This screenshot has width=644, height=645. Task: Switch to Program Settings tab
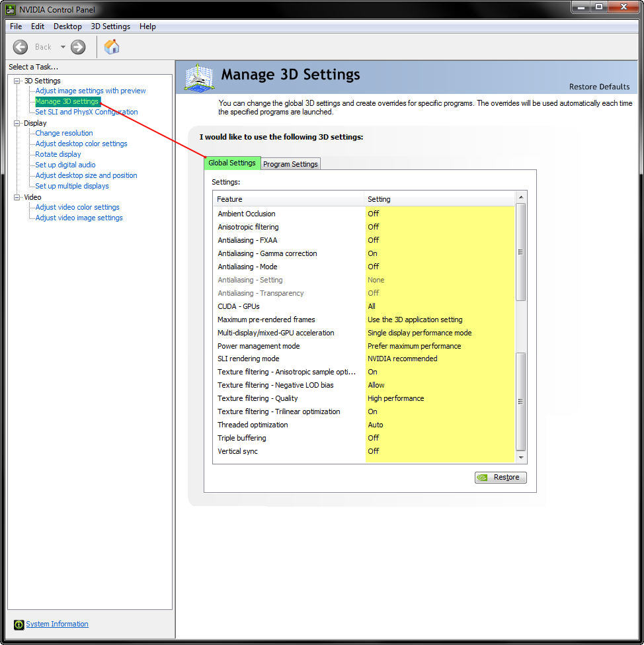point(290,164)
